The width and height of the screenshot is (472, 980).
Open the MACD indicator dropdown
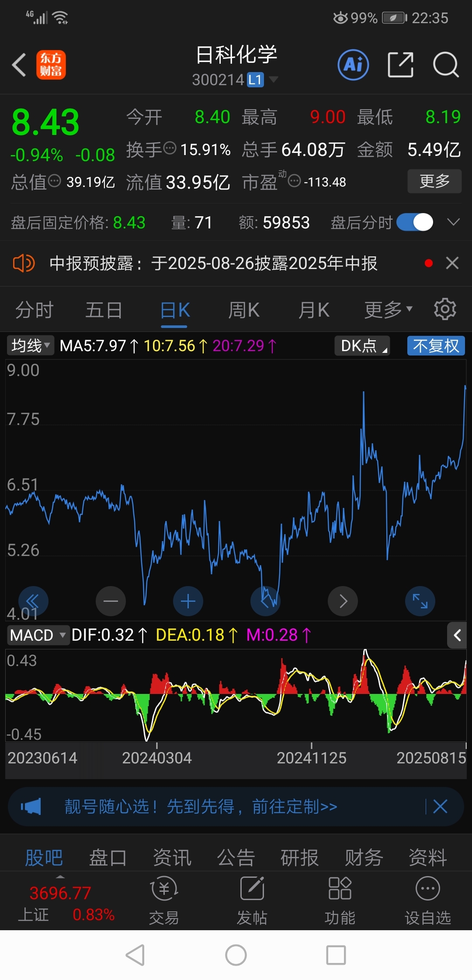38,635
